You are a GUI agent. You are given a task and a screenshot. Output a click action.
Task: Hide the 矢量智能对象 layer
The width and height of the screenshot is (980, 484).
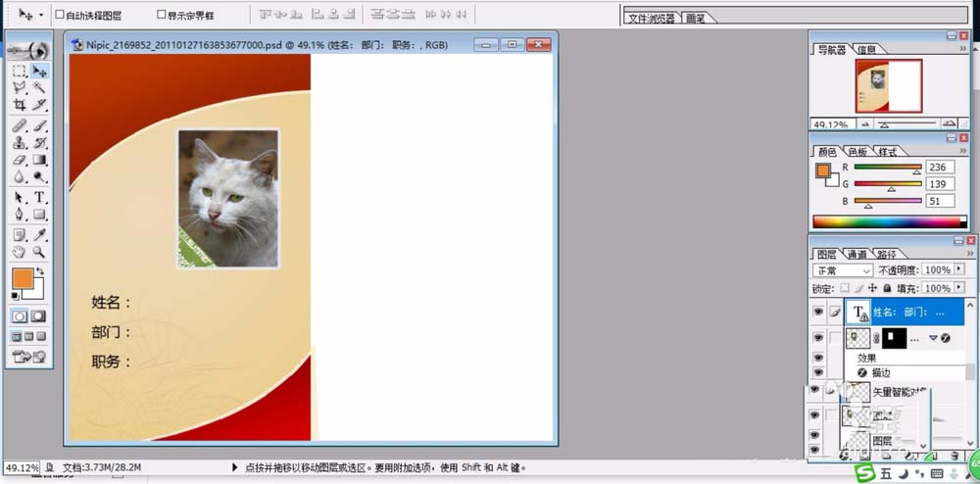813,391
